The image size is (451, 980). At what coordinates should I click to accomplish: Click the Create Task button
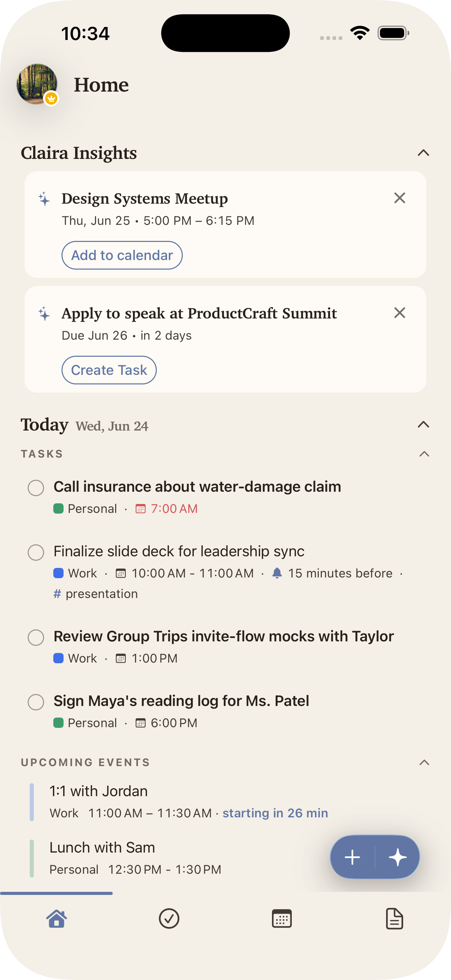(109, 370)
